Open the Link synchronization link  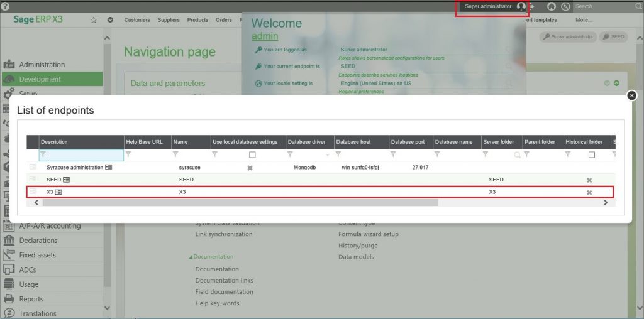(224, 234)
